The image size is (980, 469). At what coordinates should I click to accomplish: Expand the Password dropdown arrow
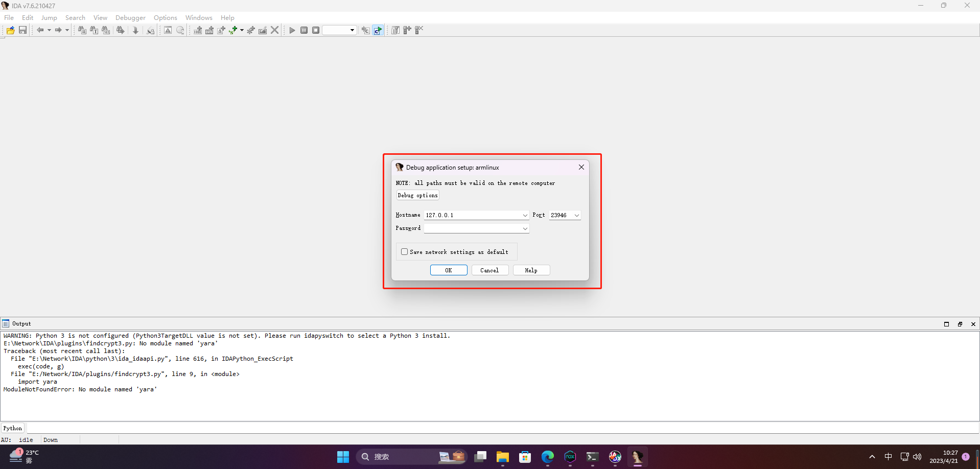coord(525,228)
